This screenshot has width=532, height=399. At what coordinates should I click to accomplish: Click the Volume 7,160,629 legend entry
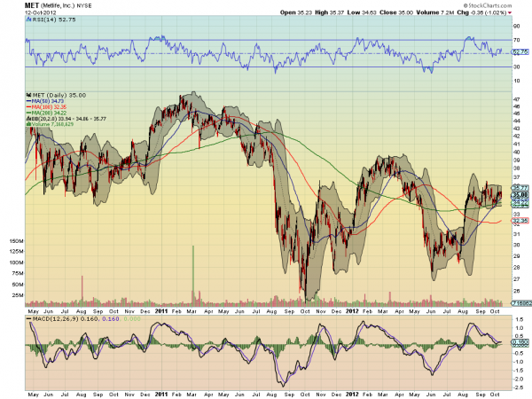click(50, 124)
